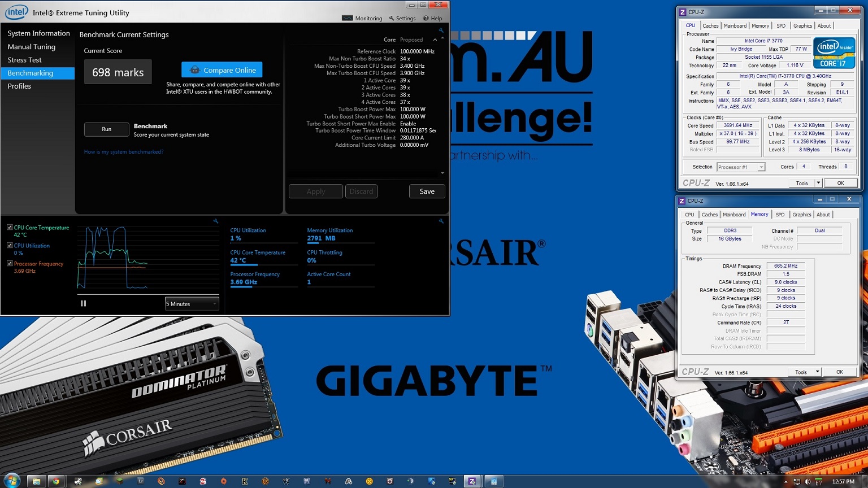Image resolution: width=868 pixels, height=488 pixels.
Task: Select Benchmarking in the XTU sidebar
Action: pyautogui.click(x=37, y=73)
